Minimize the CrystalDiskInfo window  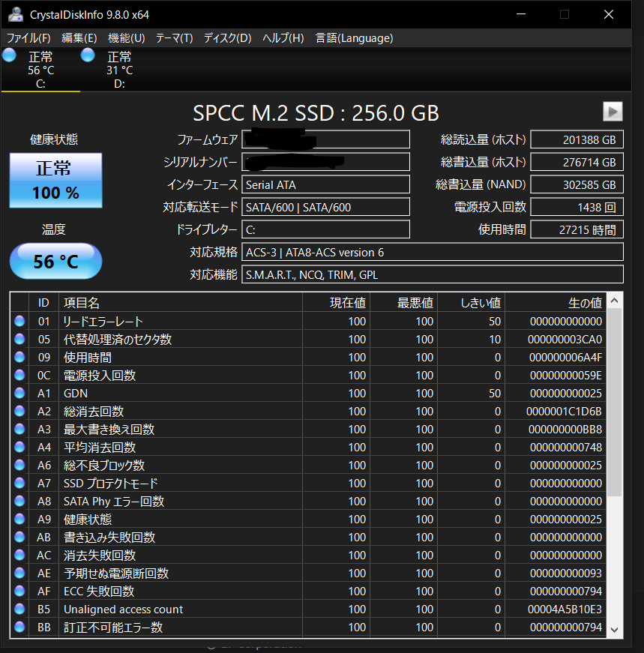[521, 14]
